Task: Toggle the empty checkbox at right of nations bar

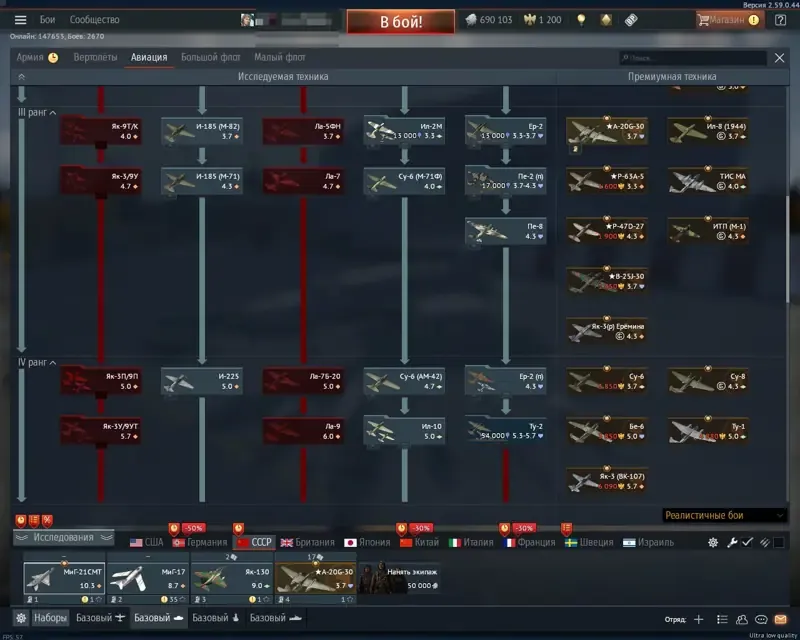Action: tap(779, 543)
